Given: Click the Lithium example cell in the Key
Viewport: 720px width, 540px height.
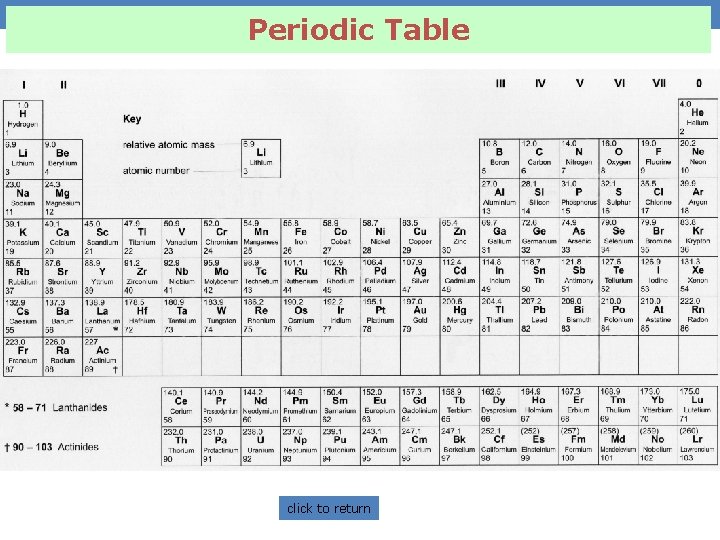Looking at the screenshot, I should pos(261,158).
